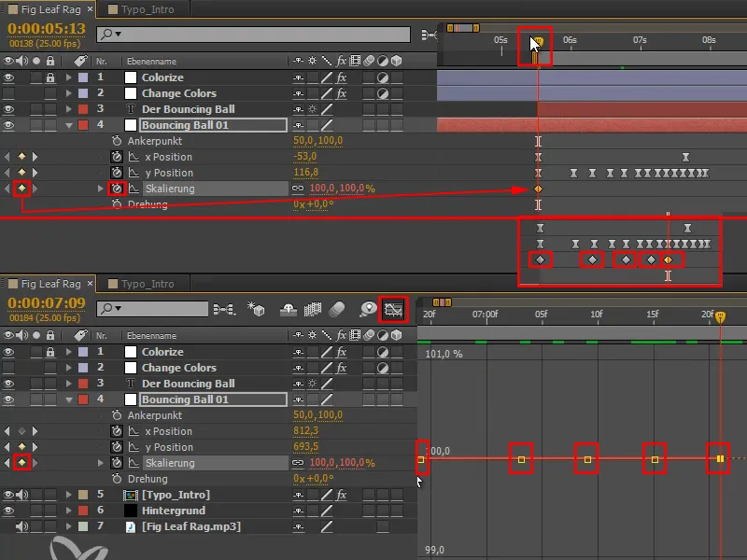Expand Colorize layer in the 0:00:05:13 timeline

click(x=68, y=77)
